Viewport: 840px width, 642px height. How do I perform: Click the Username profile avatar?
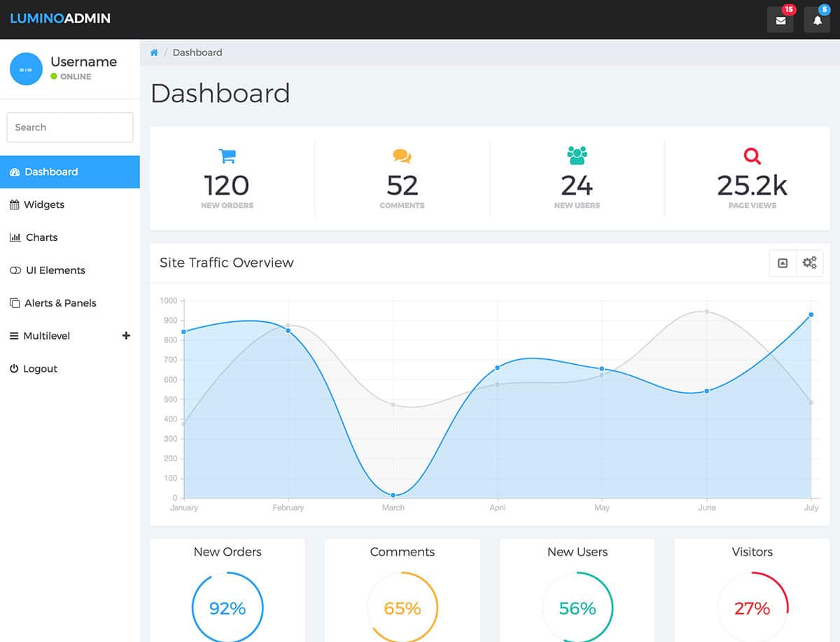pyautogui.click(x=26, y=69)
